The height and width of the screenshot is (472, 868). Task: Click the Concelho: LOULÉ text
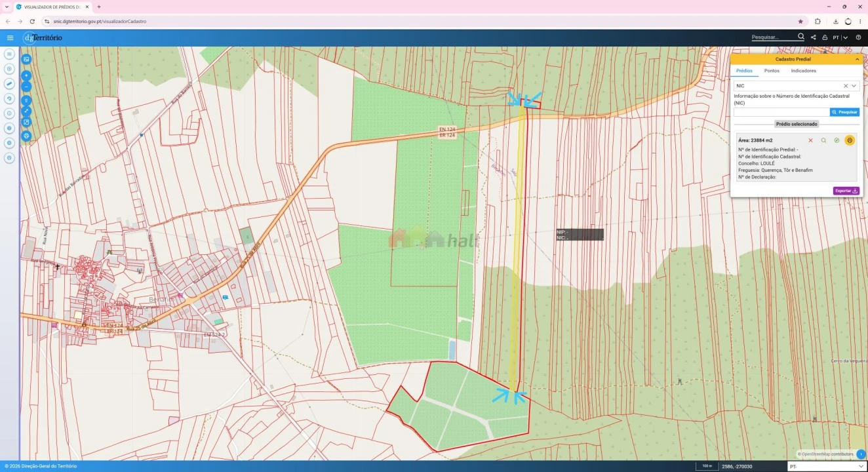757,163
